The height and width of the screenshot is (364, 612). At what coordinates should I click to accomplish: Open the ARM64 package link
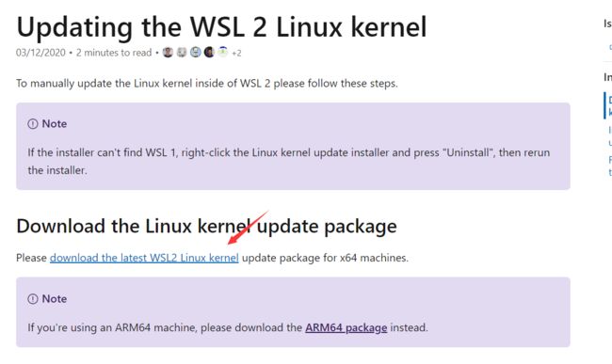coord(346,327)
